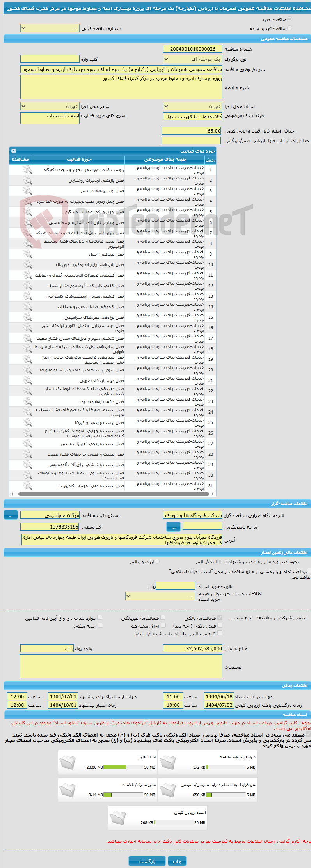Toggle ضمانتنامه بانکی checkbox

tap(220, 618)
